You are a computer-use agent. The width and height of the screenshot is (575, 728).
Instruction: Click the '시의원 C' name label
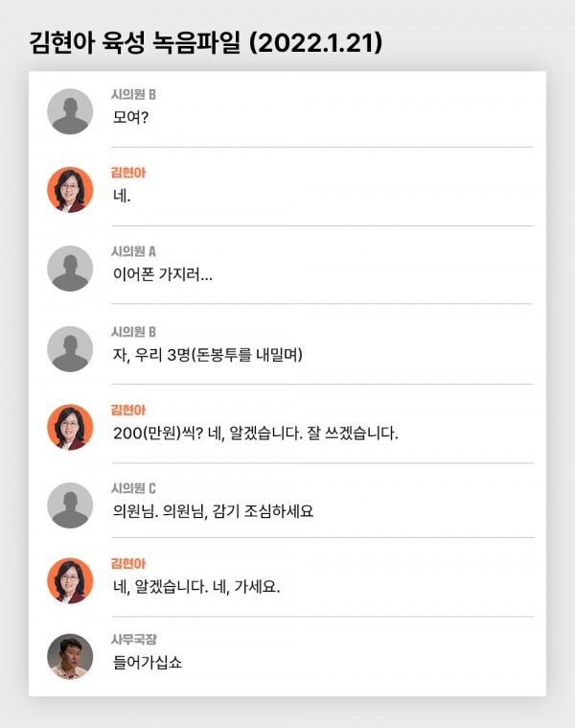point(133,487)
